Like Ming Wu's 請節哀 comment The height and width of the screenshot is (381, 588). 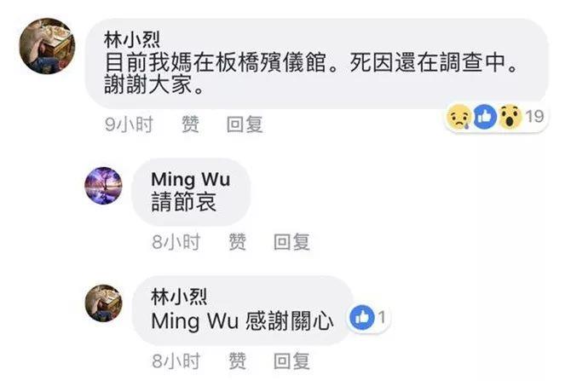tap(238, 242)
